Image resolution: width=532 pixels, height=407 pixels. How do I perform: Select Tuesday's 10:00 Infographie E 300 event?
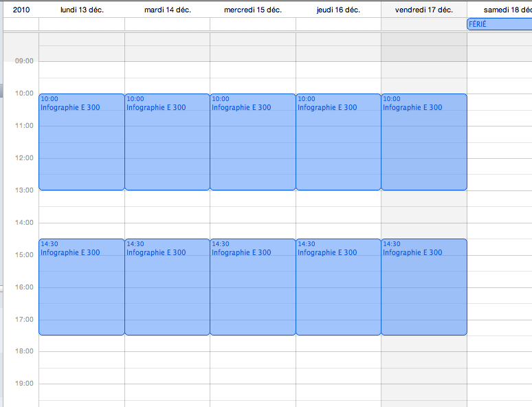pos(167,142)
